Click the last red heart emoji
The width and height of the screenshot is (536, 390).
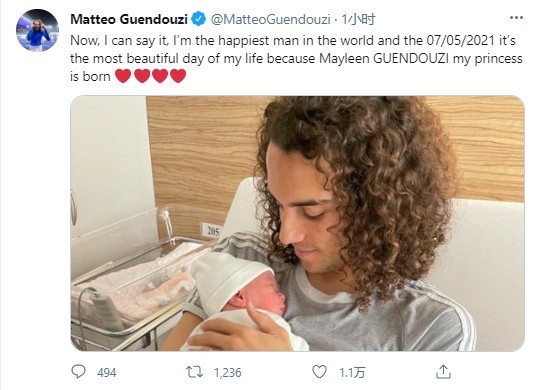click(178, 76)
